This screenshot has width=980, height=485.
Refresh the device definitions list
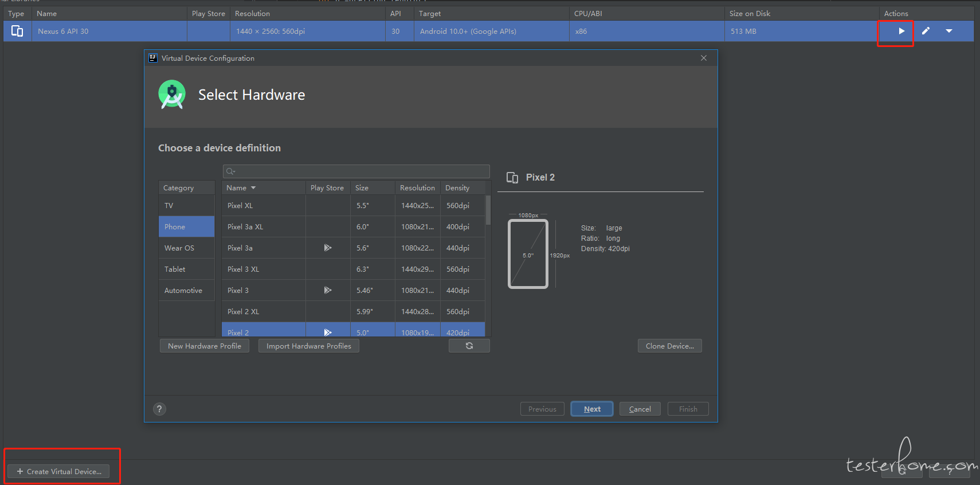click(469, 346)
